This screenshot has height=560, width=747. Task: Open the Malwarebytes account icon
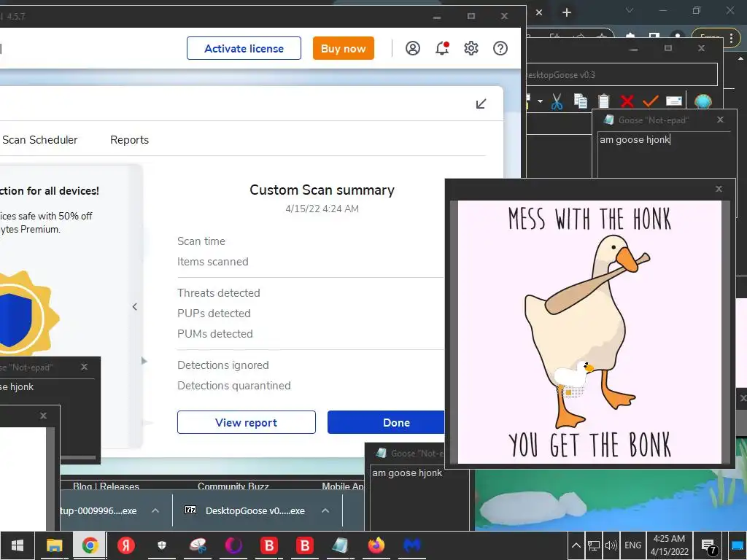pos(413,48)
